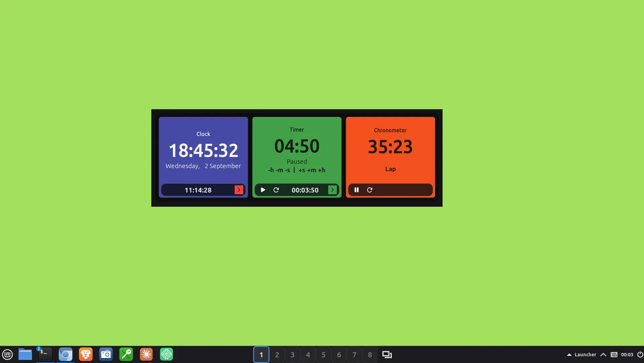This screenshot has height=363, width=644.
Task: Click the 00:03 panel clock
Action: [627, 355]
